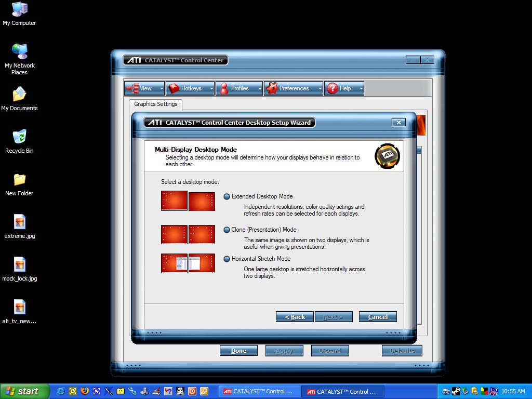The image size is (532, 399).
Task: Click the yellow smiley folder quick launch icon
Action: click(121, 391)
